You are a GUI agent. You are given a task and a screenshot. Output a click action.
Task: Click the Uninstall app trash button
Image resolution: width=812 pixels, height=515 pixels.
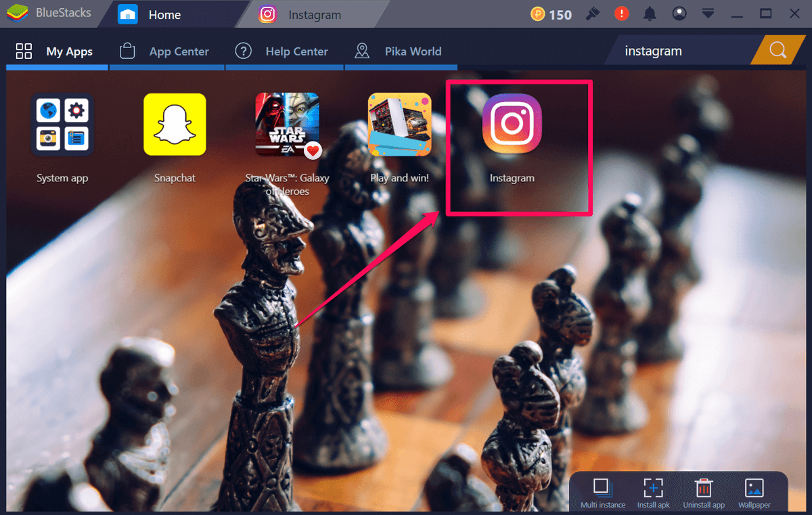click(x=704, y=493)
